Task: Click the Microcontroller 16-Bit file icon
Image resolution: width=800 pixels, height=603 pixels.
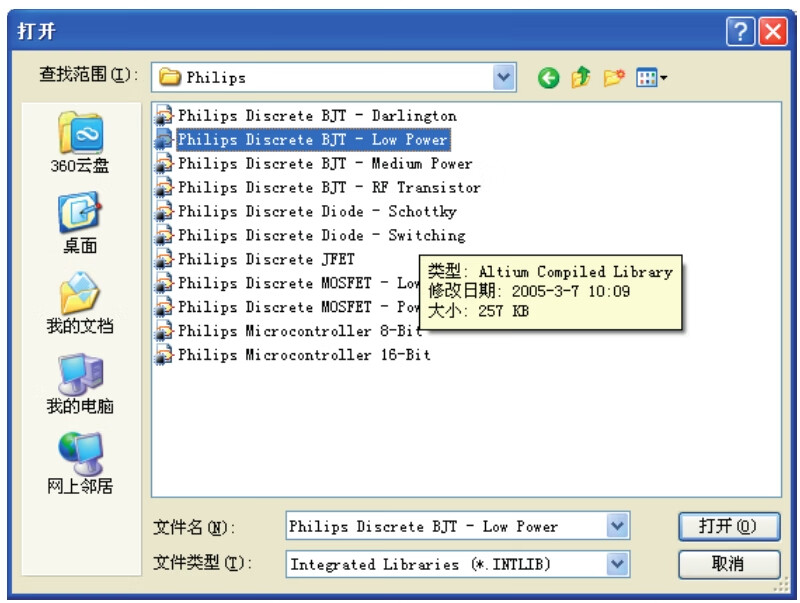Action: point(164,355)
